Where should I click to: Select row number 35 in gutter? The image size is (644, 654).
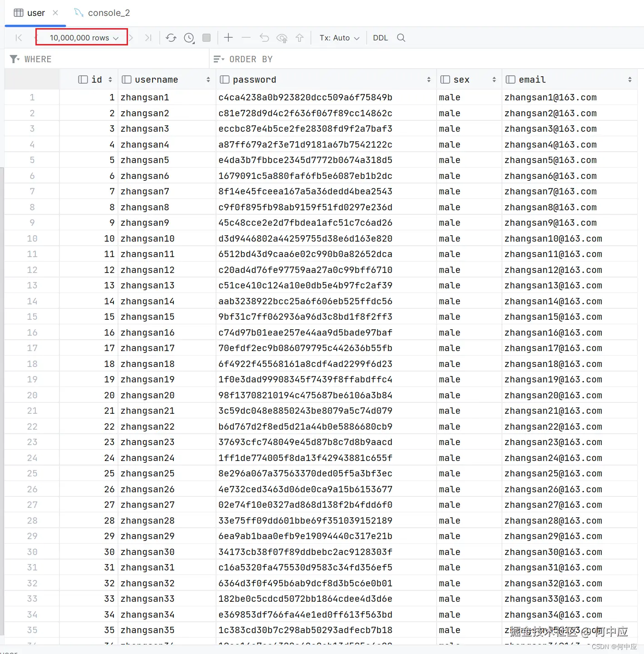click(32, 630)
